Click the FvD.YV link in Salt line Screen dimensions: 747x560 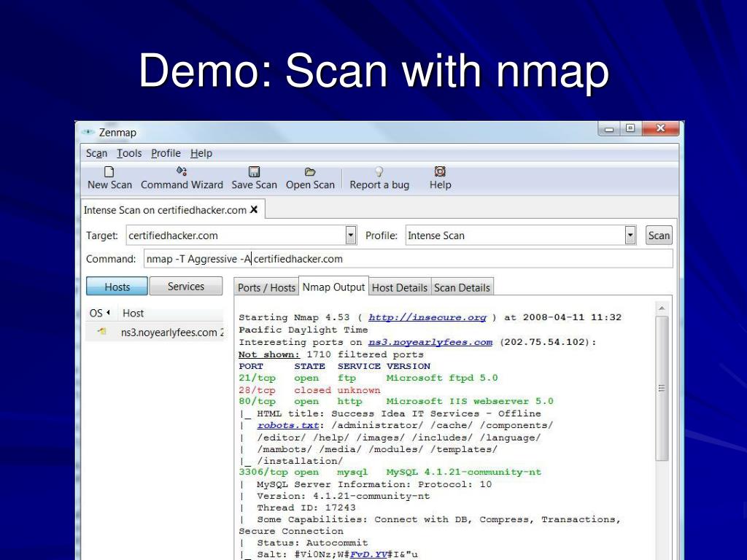[368, 555]
